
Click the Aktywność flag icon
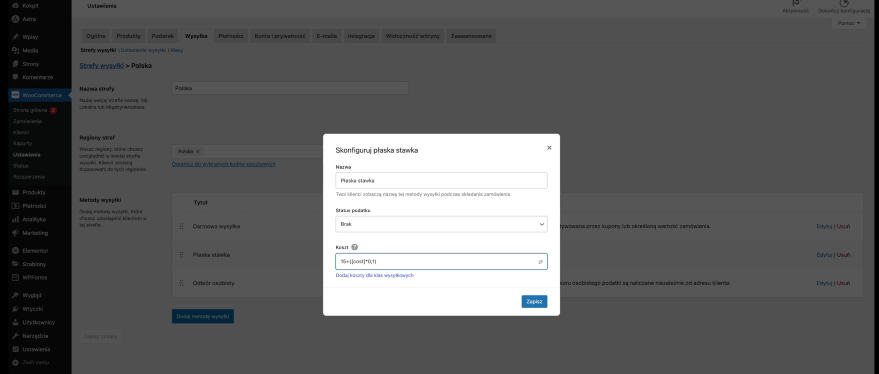(x=795, y=3)
